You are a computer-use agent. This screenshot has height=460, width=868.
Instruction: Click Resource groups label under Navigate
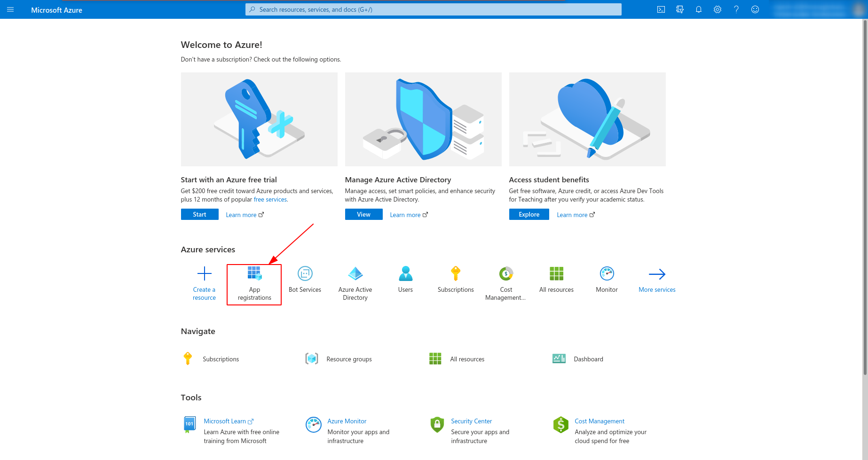pos(349,359)
